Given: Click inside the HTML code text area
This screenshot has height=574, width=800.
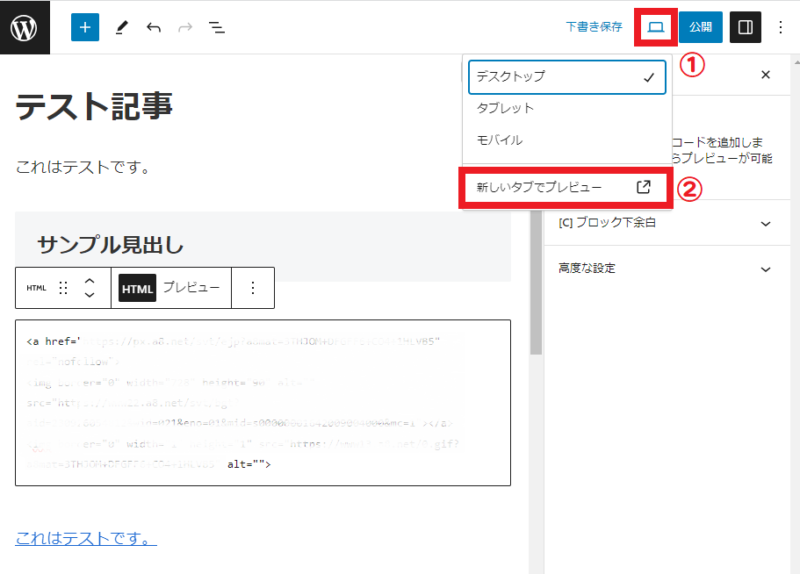Looking at the screenshot, I should [262, 402].
